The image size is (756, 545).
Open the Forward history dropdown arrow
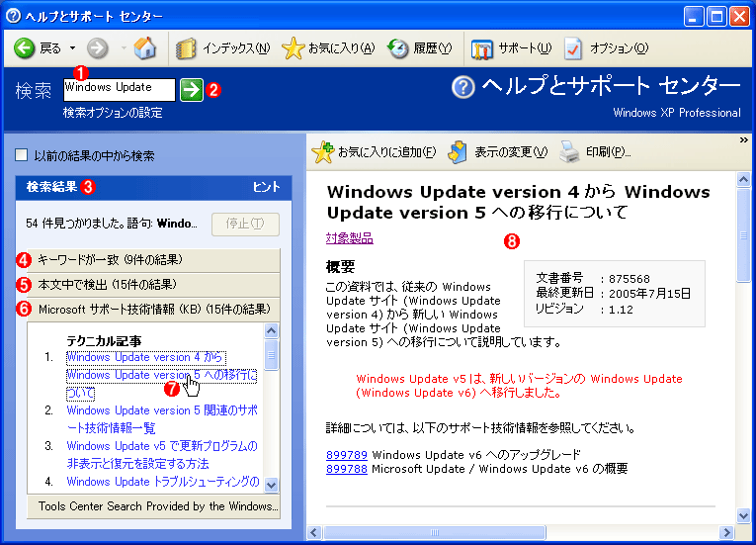(124, 47)
